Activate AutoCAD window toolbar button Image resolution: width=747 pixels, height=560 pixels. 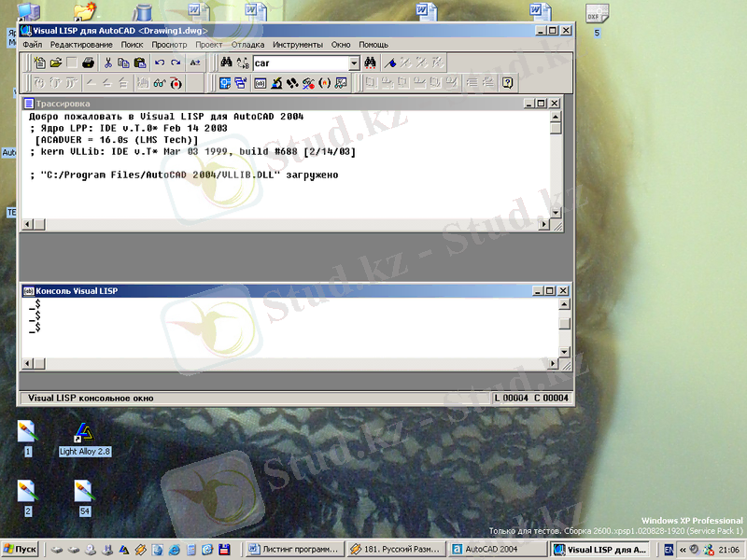pyautogui.click(x=226, y=83)
